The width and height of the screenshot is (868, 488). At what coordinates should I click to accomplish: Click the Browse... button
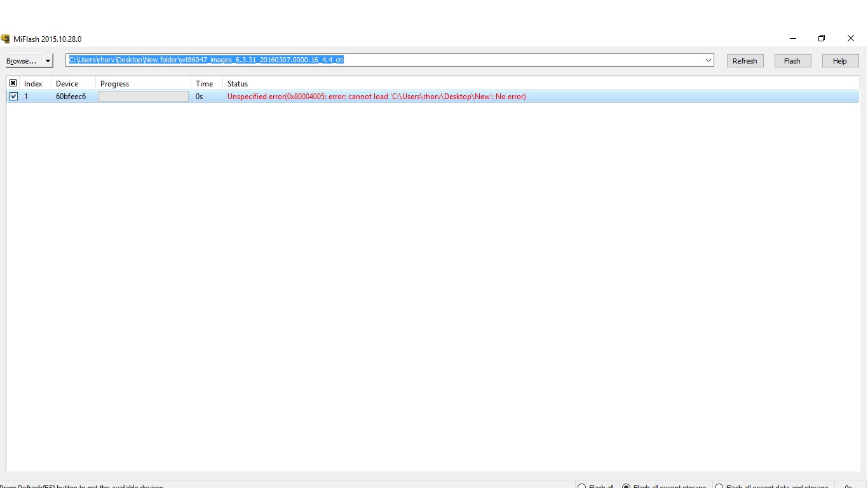click(x=22, y=61)
